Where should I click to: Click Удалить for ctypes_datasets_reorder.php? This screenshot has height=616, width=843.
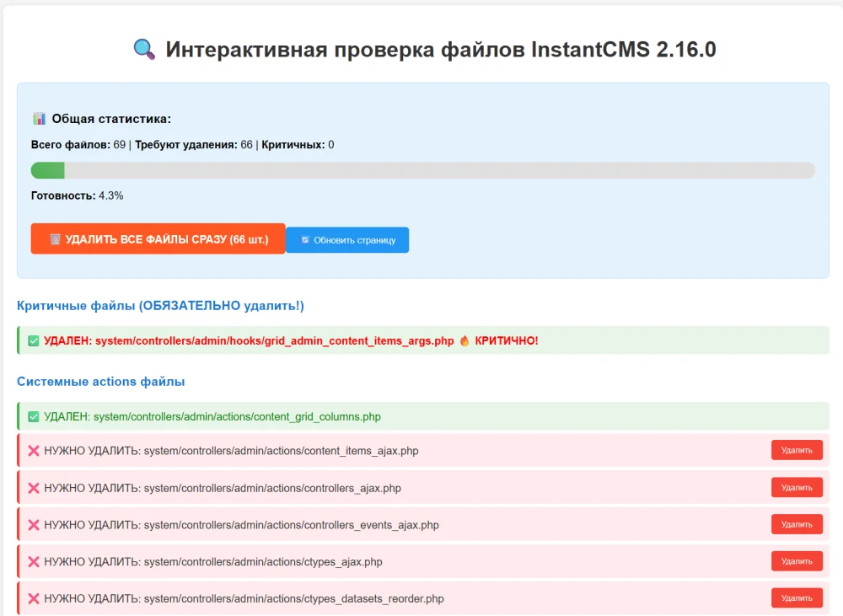pos(797,597)
